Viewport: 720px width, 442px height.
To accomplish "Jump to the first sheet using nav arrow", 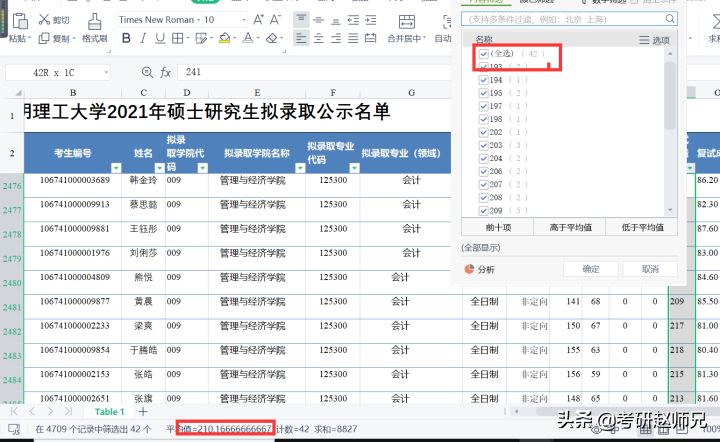I will pyautogui.click(x=14, y=412).
